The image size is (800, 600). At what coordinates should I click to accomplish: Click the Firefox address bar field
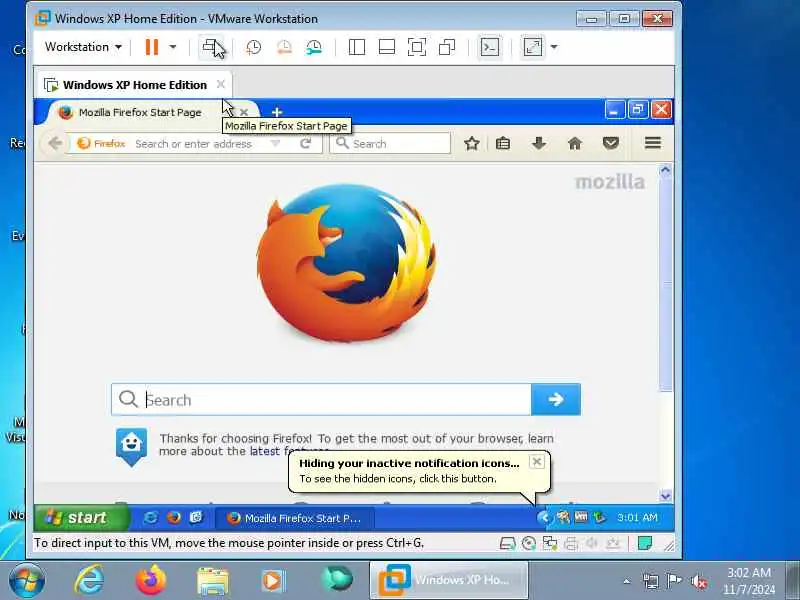(x=193, y=144)
